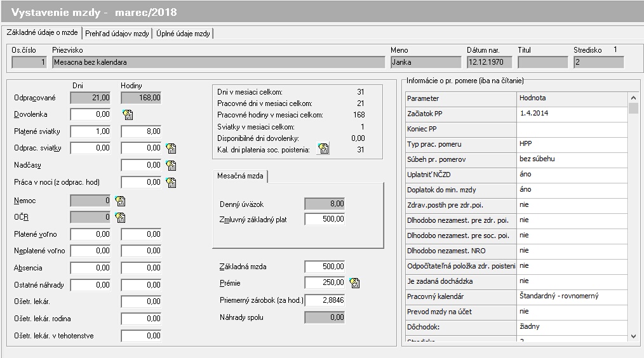
Task: Click the OČR days field
Action: [x=90, y=217]
